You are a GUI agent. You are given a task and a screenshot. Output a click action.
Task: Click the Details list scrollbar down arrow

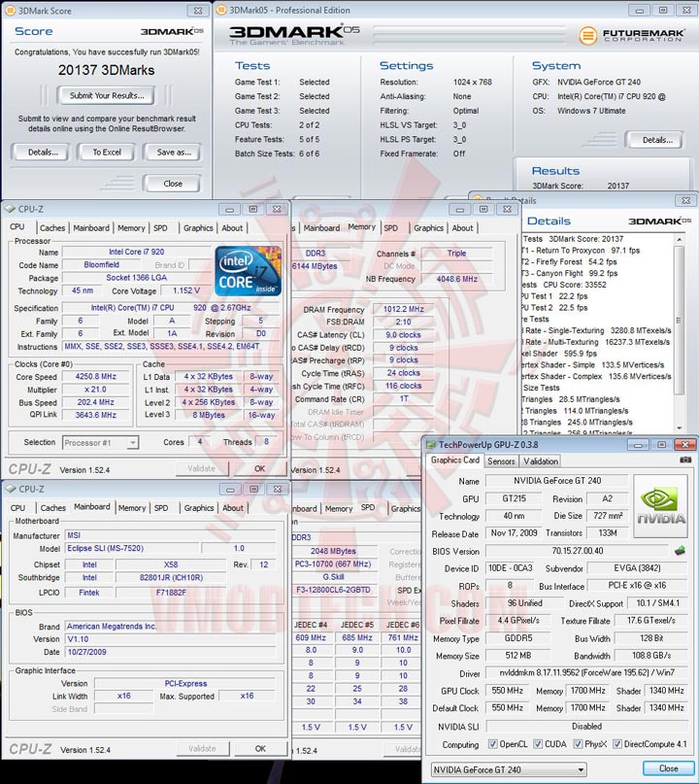(x=679, y=428)
